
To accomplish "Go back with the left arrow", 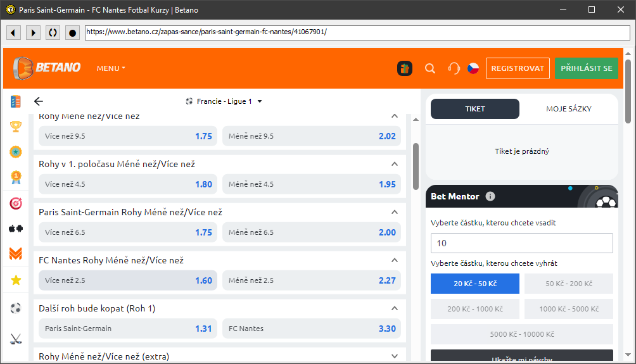I will pos(39,101).
